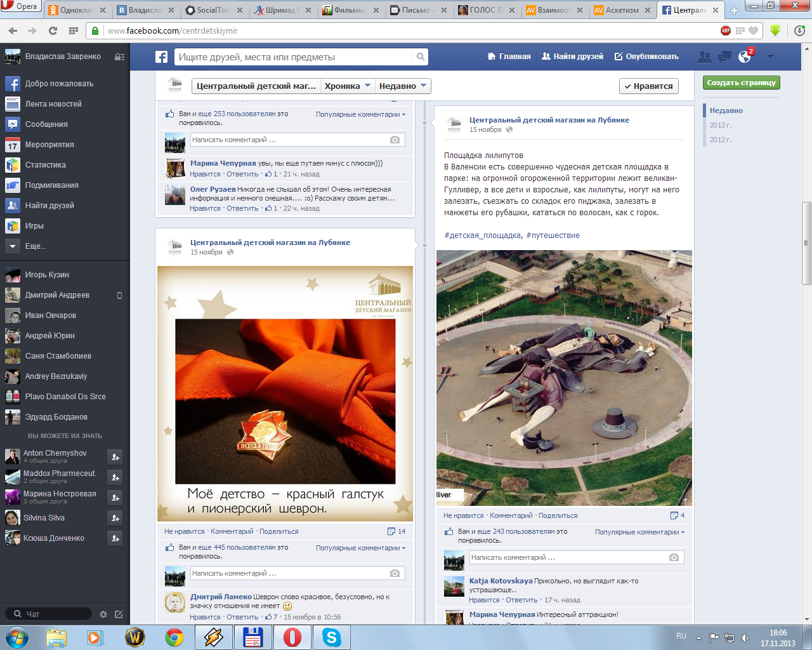Expand Популярные комментарии on red tie post
Viewport: 812px width, 650px height.
(360, 548)
